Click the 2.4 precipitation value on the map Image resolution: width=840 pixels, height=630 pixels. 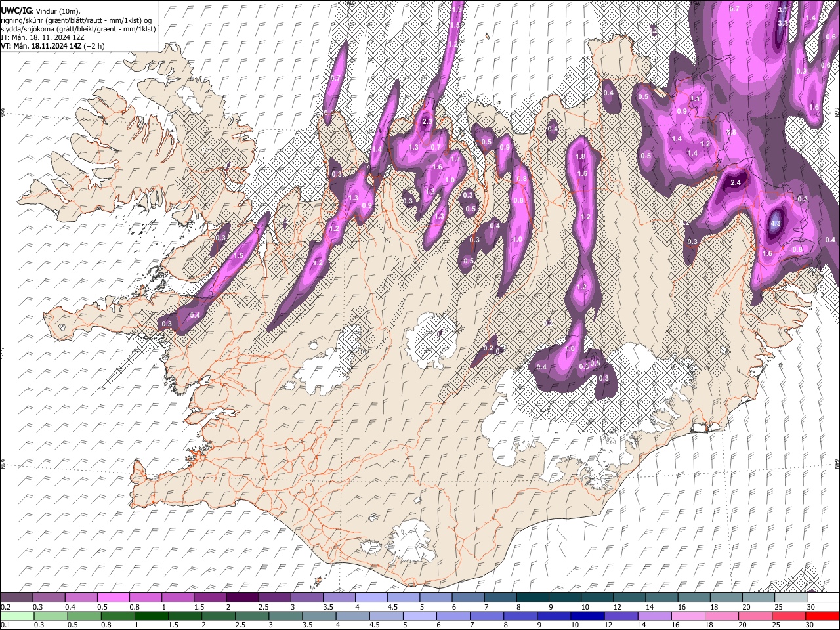pyautogui.click(x=736, y=183)
